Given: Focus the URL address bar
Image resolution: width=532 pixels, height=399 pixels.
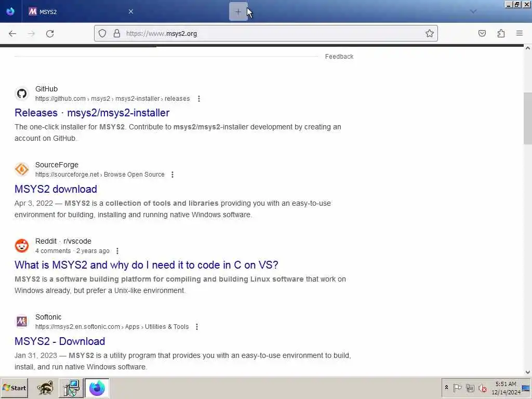Looking at the screenshot, I should tap(265, 33).
